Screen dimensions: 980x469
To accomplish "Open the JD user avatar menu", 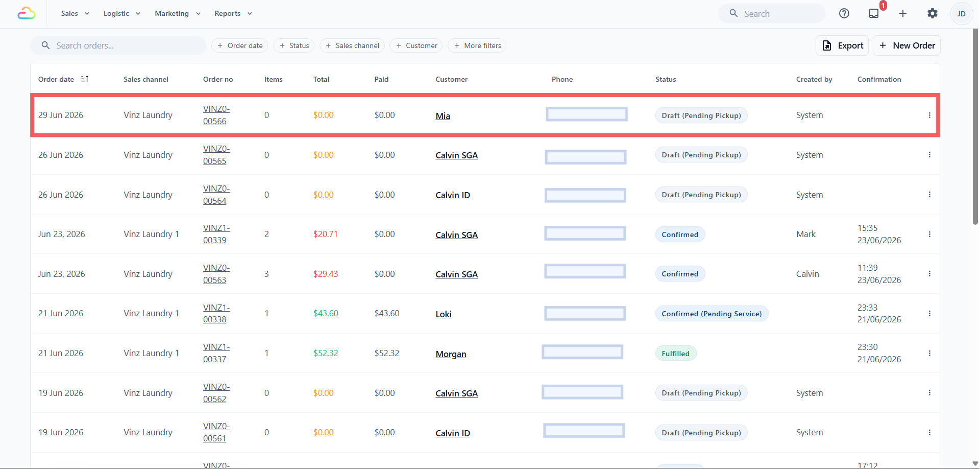I will tap(962, 14).
